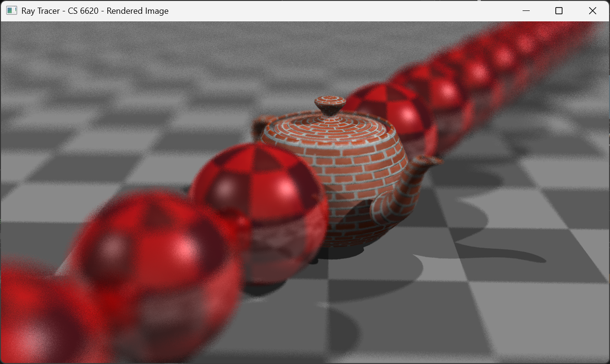Click the bright highlight on sphere nearest teapot
Image resolution: width=610 pixels, height=364 pixels.
pyautogui.click(x=285, y=190)
